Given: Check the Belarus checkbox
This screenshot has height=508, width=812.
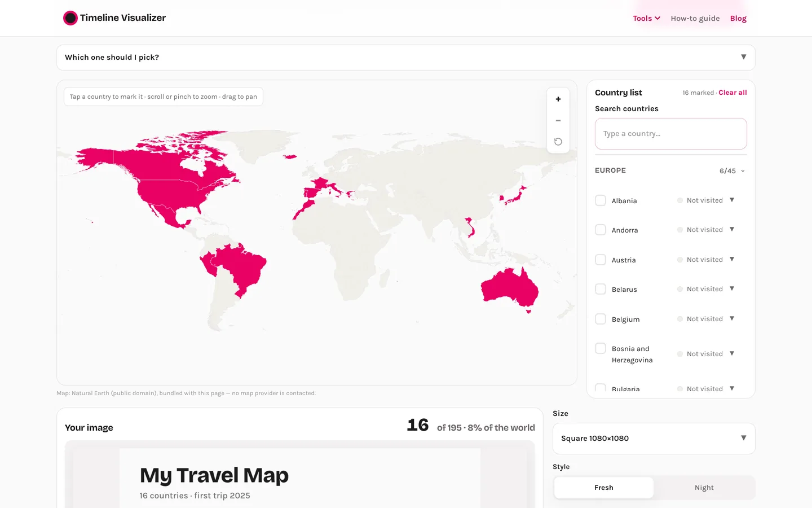Looking at the screenshot, I should tap(601, 289).
